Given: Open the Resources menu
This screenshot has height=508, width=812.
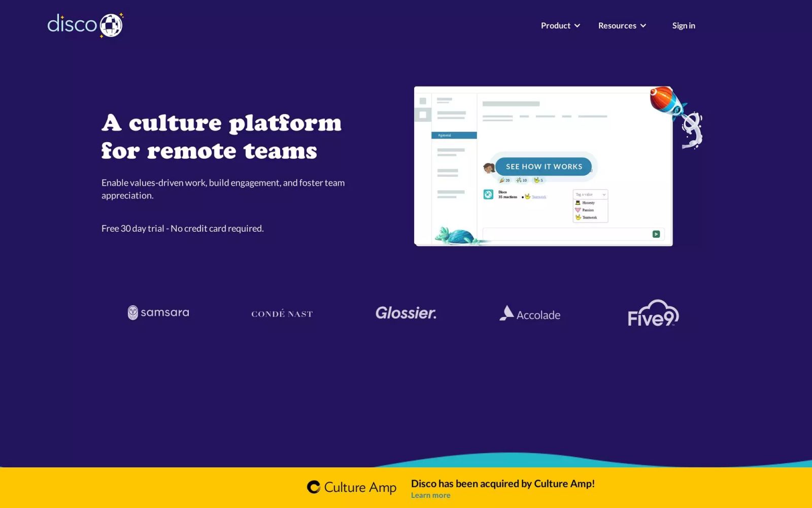Looking at the screenshot, I should coord(622,25).
